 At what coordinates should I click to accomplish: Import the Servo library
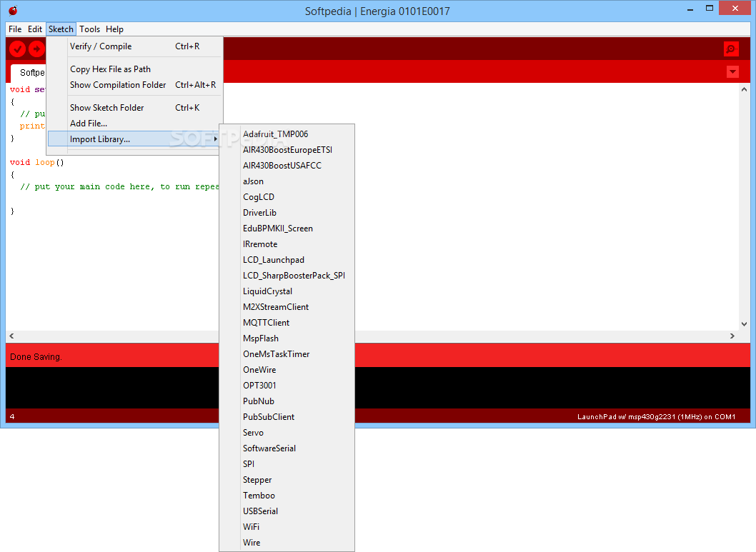point(287,433)
